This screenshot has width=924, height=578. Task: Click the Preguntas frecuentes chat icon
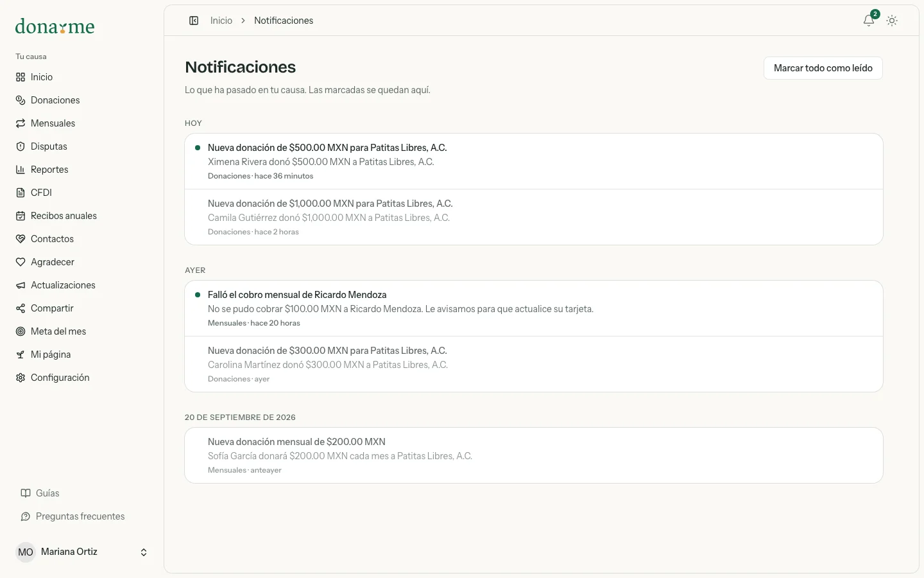(x=26, y=516)
